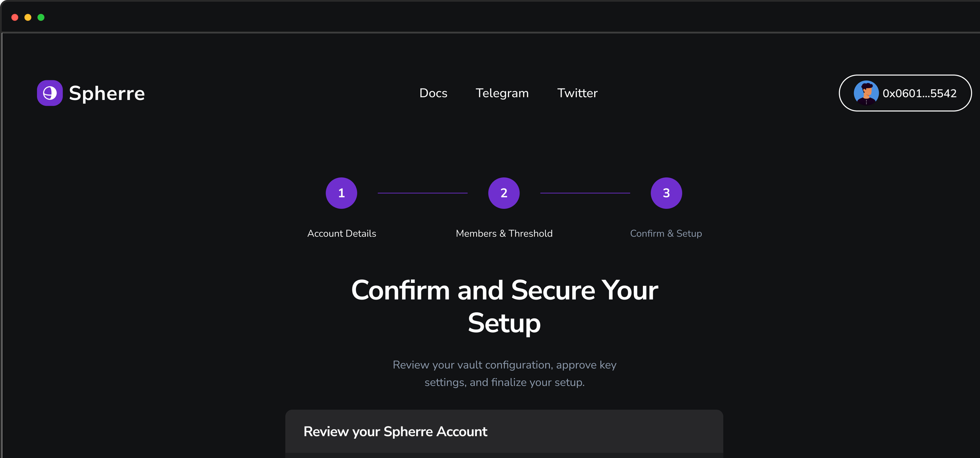Visit the Twitter page
The height and width of the screenshot is (458, 980).
577,93
